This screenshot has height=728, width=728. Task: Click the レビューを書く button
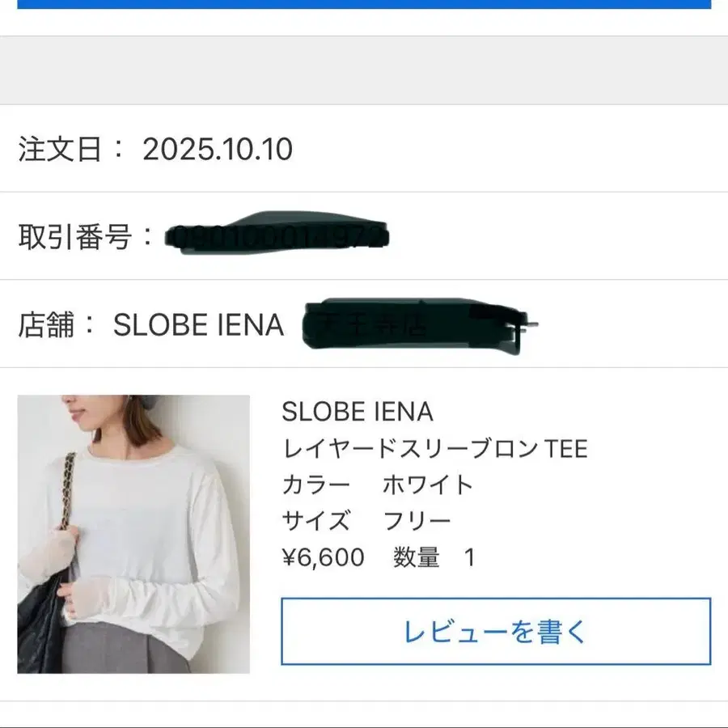pyautogui.click(x=496, y=632)
